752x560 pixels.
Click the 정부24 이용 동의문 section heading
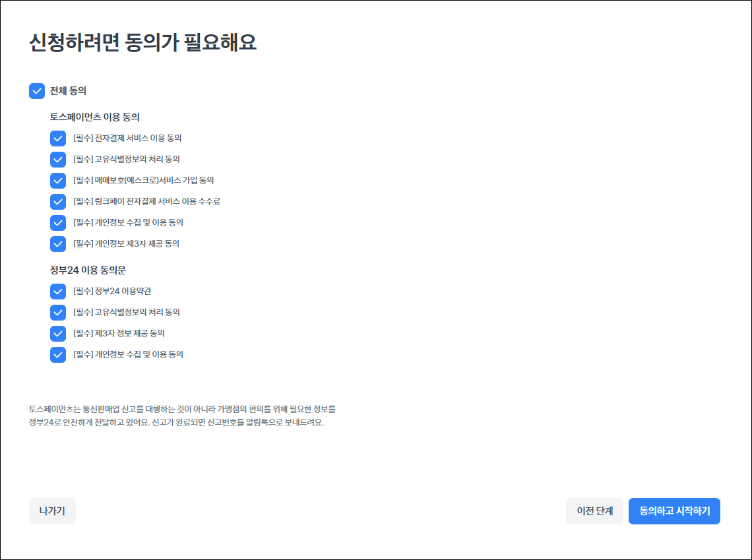[x=88, y=270]
